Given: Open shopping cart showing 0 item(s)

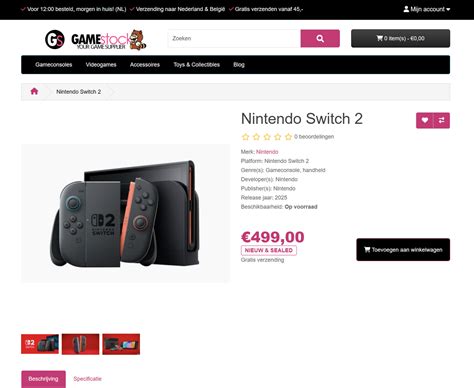Looking at the screenshot, I should pyautogui.click(x=400, y=38).
